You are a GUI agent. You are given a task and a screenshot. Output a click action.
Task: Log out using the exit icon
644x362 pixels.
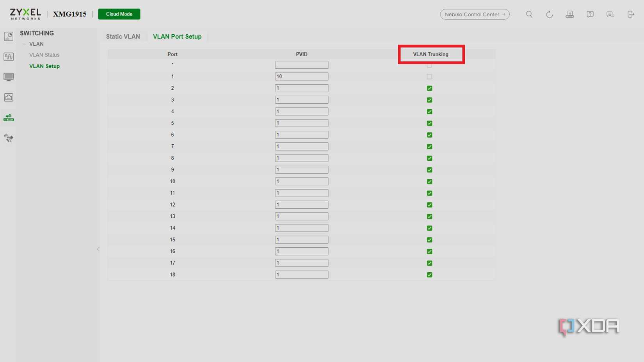630,14
